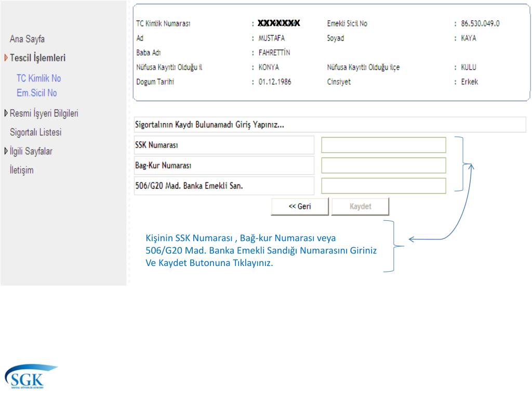Collapse the Tescil İşlemleri arrow
Image resolution: width=532 pixels, height=399 pixels.
coord(6,58)
